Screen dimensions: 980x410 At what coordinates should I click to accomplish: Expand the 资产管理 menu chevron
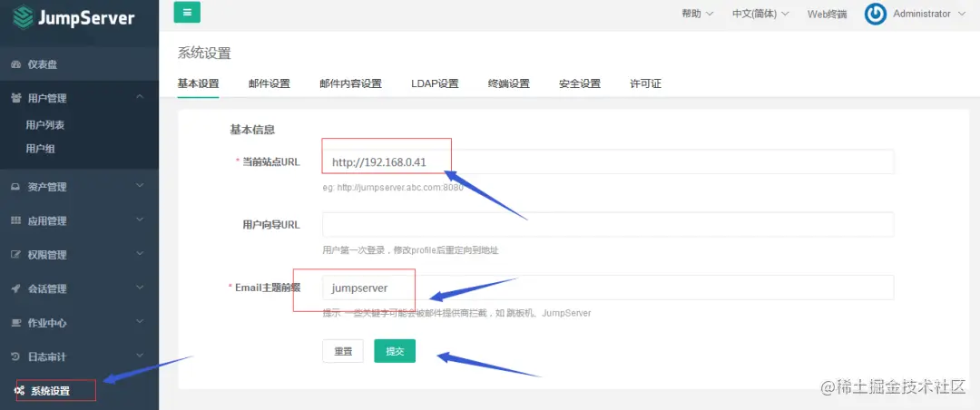point(140,186)
